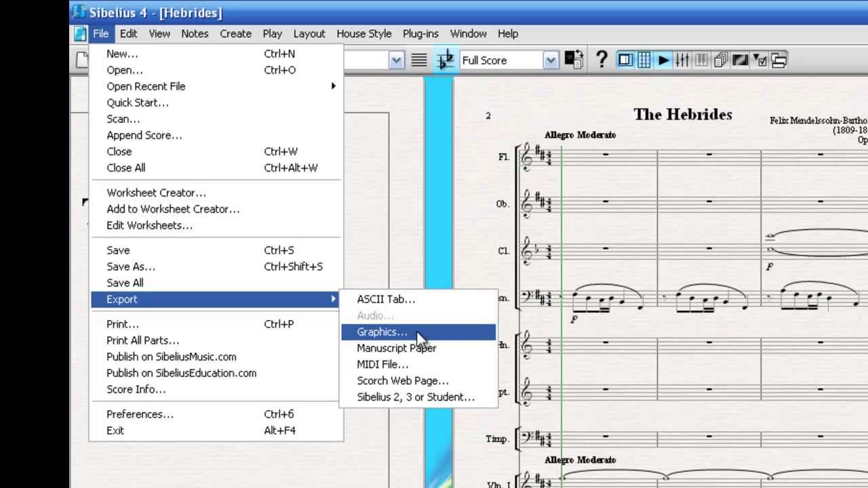
Task: Choose Save All from the File menu
Action: tap(216, 283)
